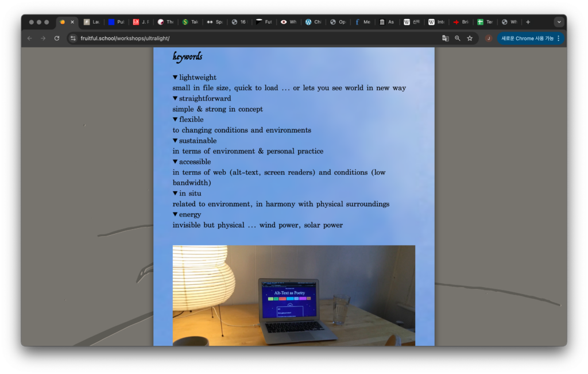Go back with the left arrow
Viewport: 588px width, 374px height.
30,38
